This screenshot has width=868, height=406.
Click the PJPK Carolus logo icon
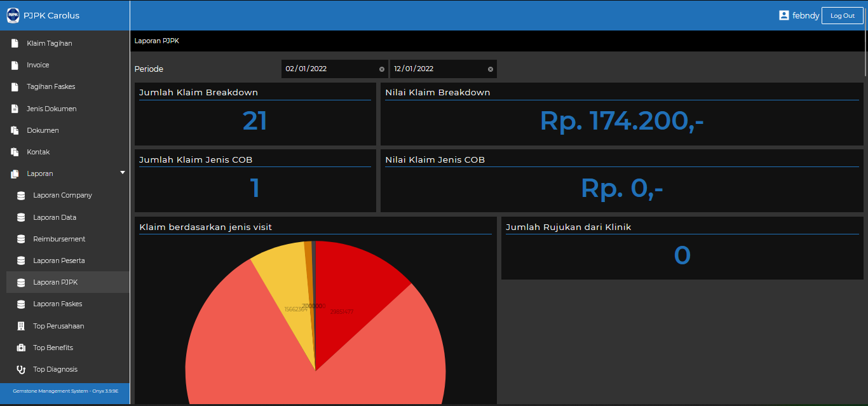point(13,15)
